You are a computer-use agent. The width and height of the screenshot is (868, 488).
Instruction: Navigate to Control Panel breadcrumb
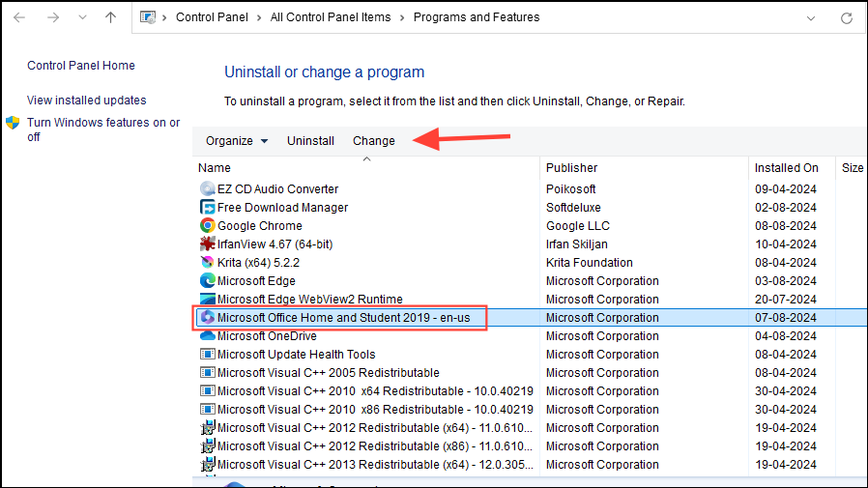(212, 17)
